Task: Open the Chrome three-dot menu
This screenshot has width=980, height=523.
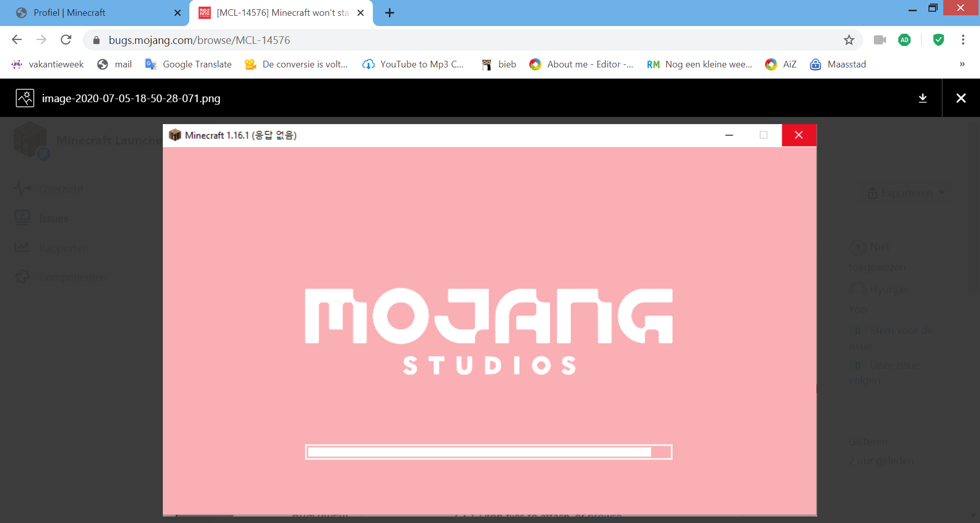Action: tap(963, 40)
